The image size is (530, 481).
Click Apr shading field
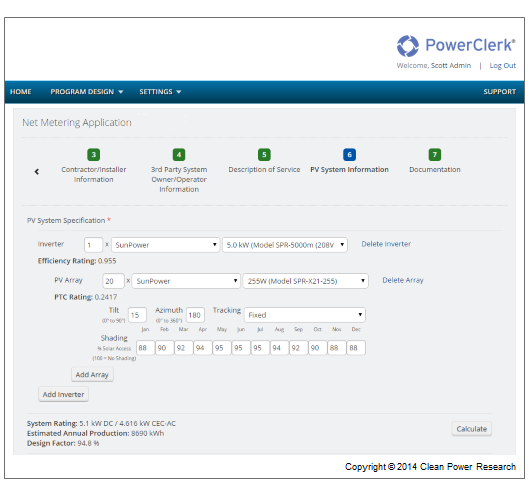pos(203,348)
